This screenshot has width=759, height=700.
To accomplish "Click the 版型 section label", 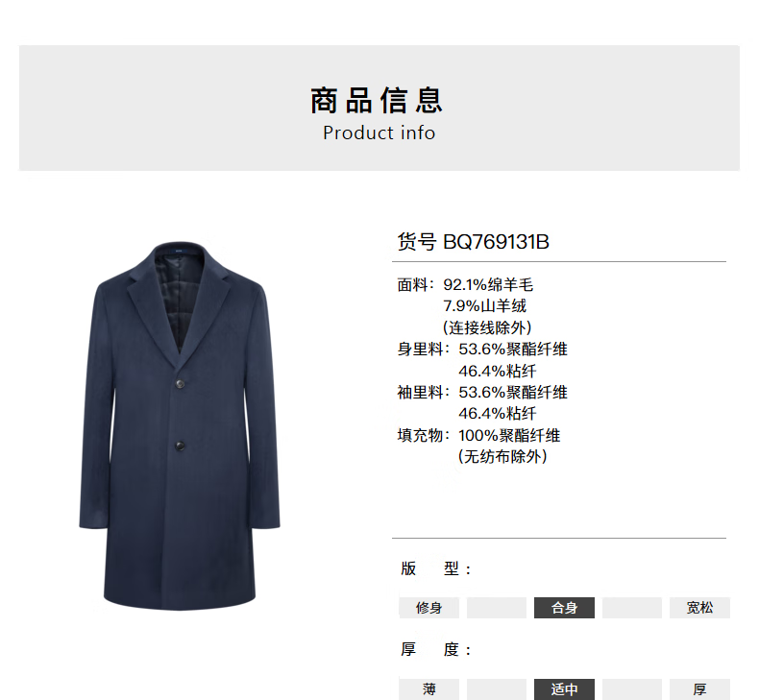I will [435, 568].
